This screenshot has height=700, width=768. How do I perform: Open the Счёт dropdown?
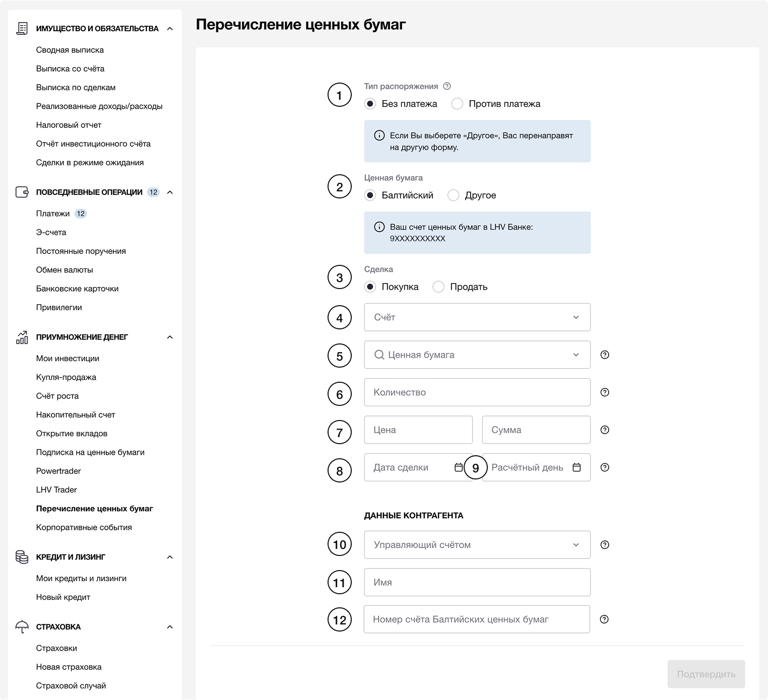(x=477, y=317)
